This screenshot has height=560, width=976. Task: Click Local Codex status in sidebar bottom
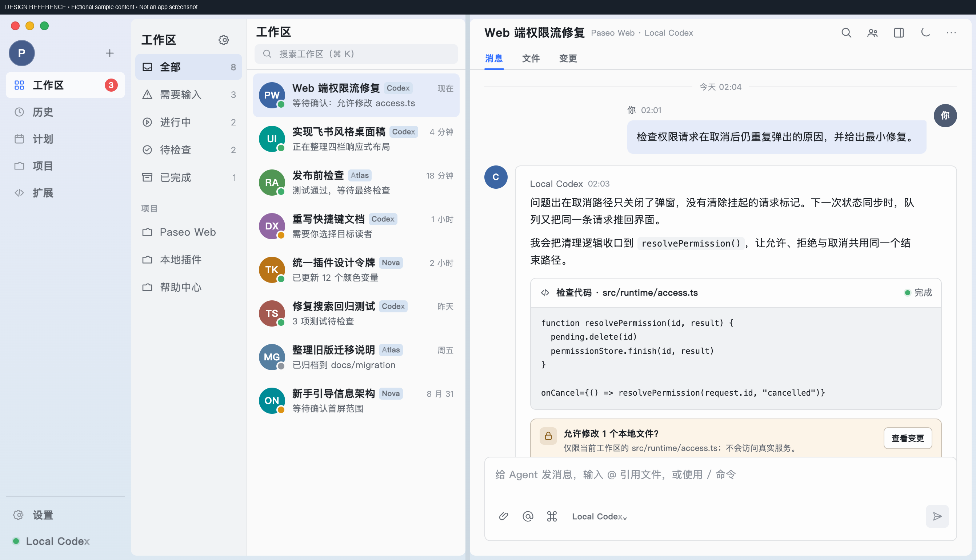point(51,541)
